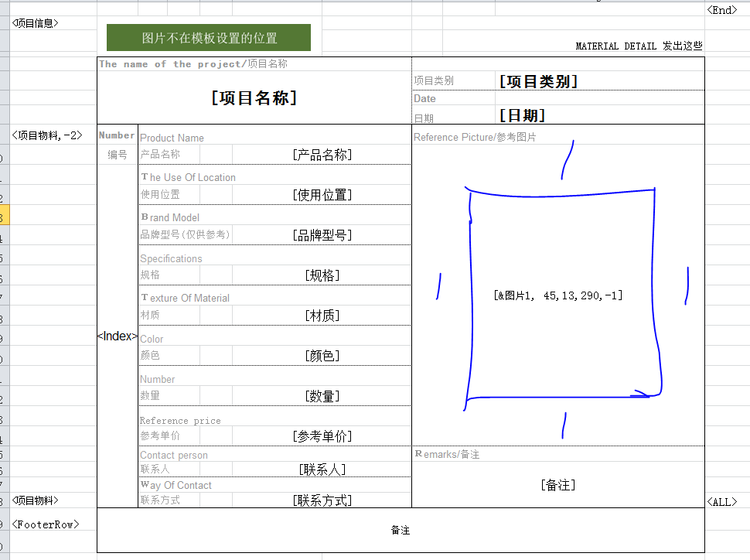Viewport: 750px width, 560px height.
Task: Select 'The name of the project/项目名称' label
Action: pyautogui.click(x=193, y=63)
